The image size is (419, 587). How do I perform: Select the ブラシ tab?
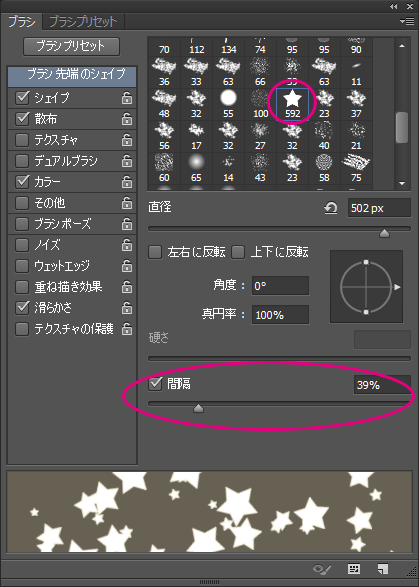tap(21, 21)
